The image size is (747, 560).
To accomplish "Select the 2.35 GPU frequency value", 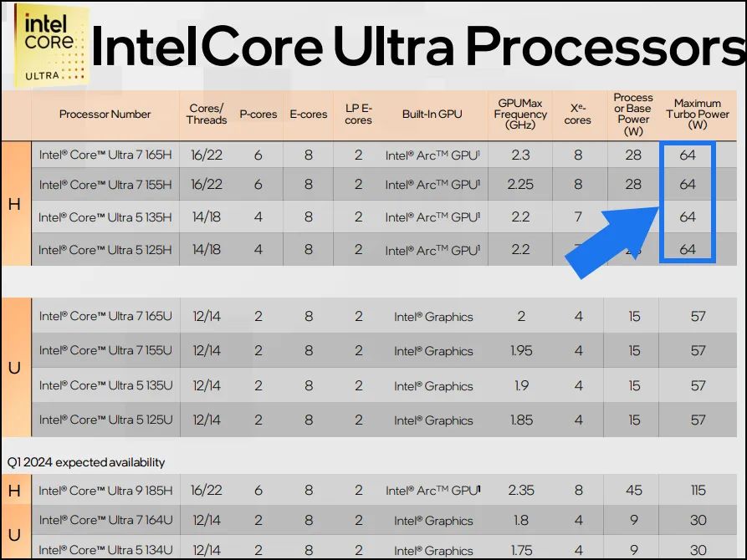I will (521, 491).
